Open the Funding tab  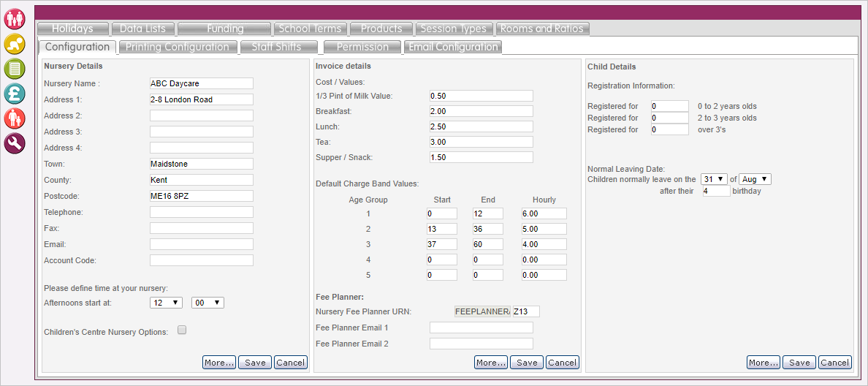click(x=224, y=29)
